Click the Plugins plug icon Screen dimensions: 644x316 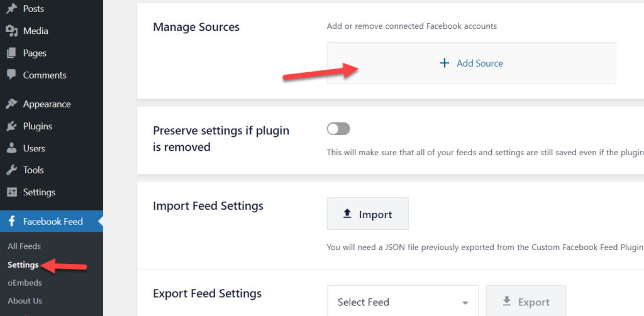pos(11,126)
